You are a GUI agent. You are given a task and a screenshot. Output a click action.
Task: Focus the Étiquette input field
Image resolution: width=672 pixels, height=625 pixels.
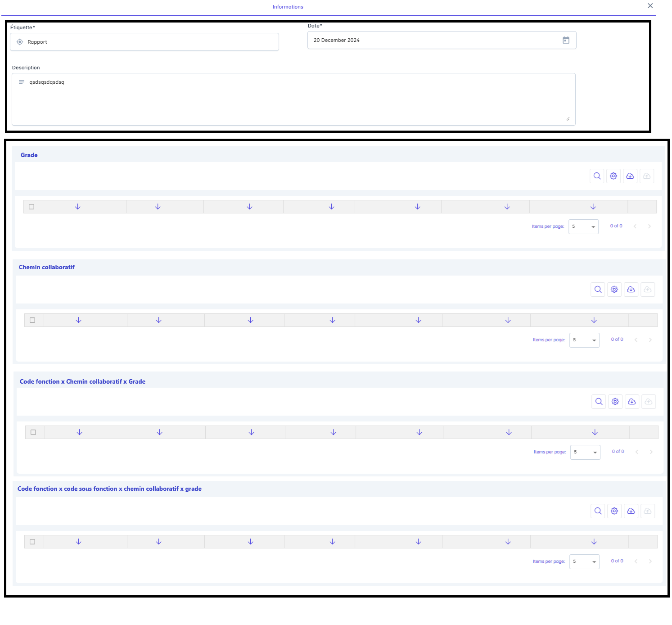tap(149, 42)
